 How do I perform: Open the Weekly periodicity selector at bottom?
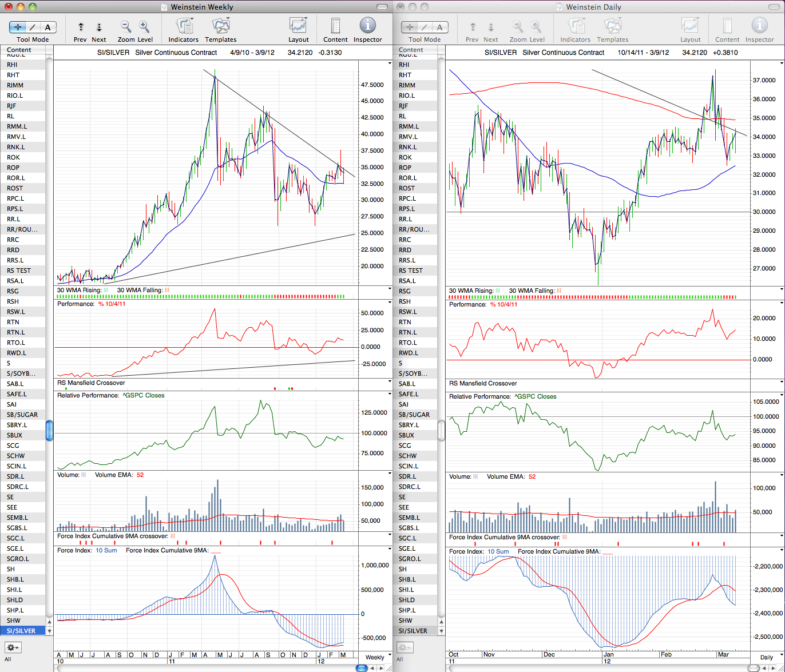[375, 657]
